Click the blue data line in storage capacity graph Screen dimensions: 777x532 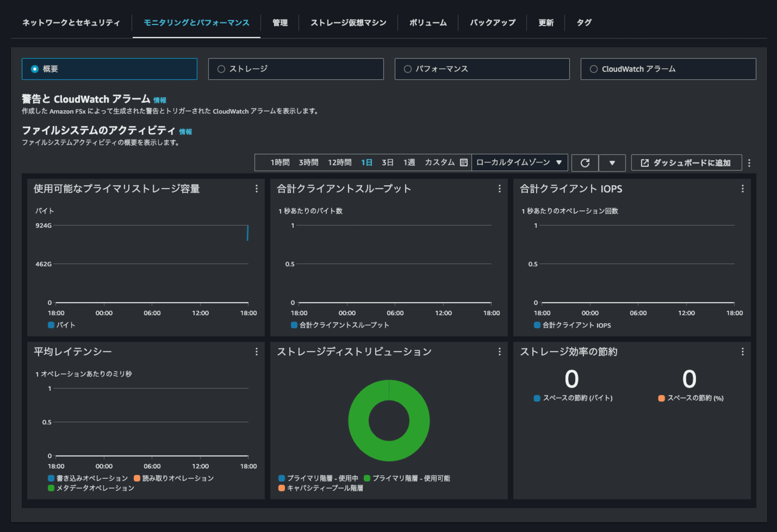247,233
